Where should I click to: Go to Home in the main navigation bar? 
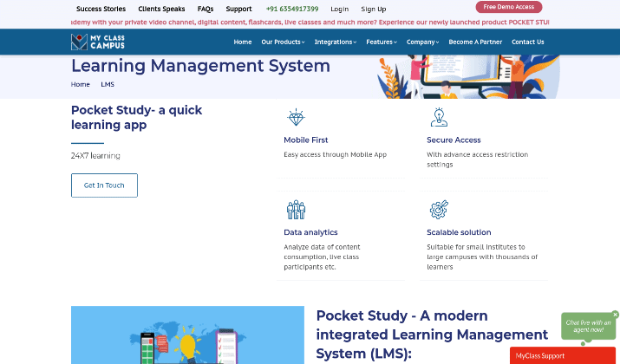tap(243, 42)
